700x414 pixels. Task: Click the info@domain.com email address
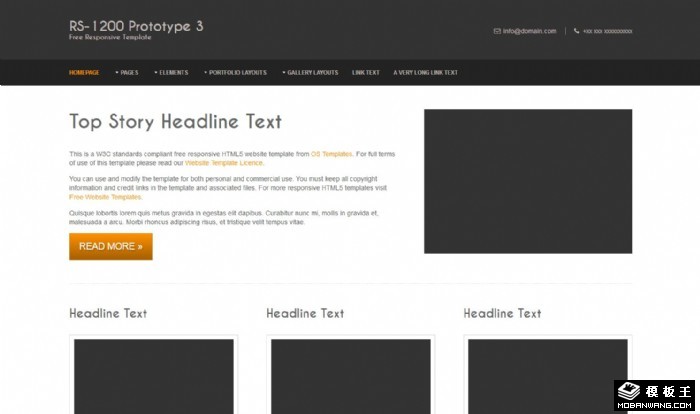pos(529,31)
